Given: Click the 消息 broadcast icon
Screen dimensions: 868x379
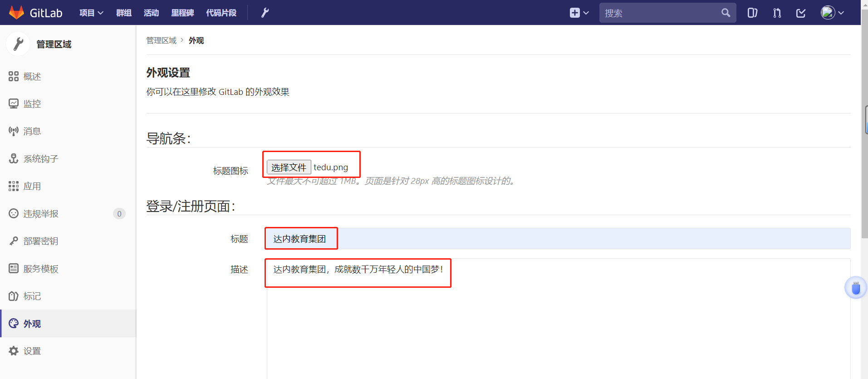Looking at the screenshot, I should (x=14, y=131).
